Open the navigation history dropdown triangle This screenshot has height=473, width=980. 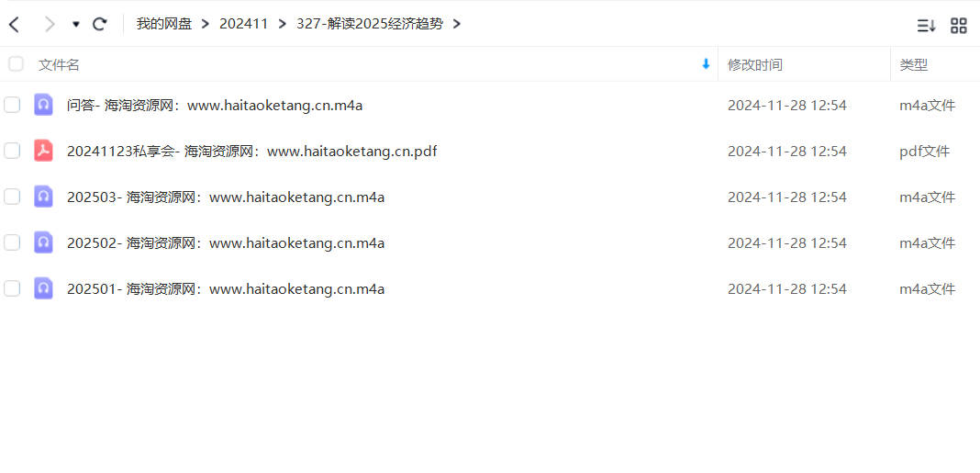coord(76,25)
